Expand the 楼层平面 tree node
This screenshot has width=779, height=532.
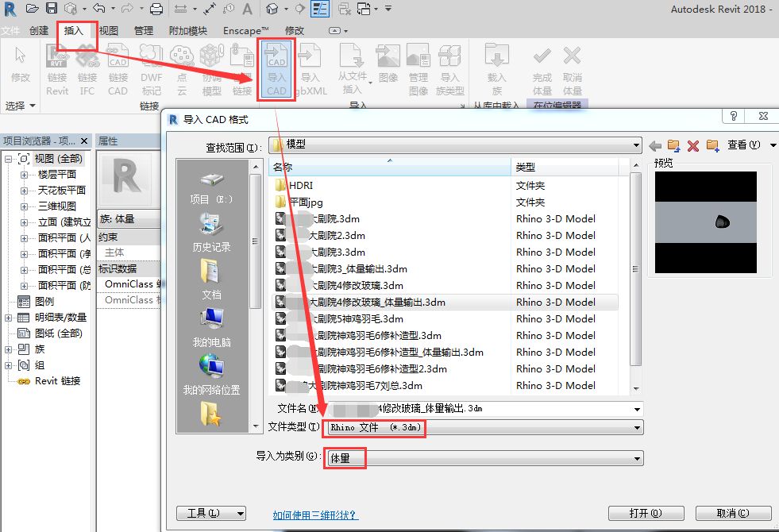[24, 175]
